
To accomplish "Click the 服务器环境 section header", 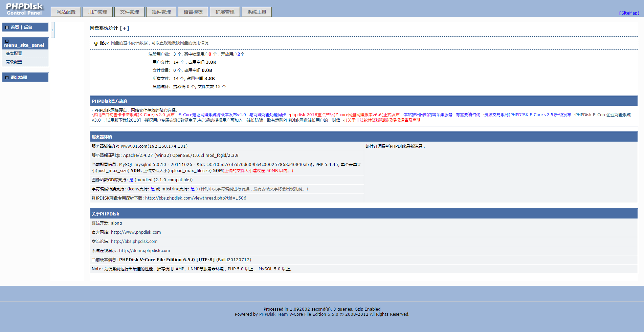I will click(x=364, y=137).
